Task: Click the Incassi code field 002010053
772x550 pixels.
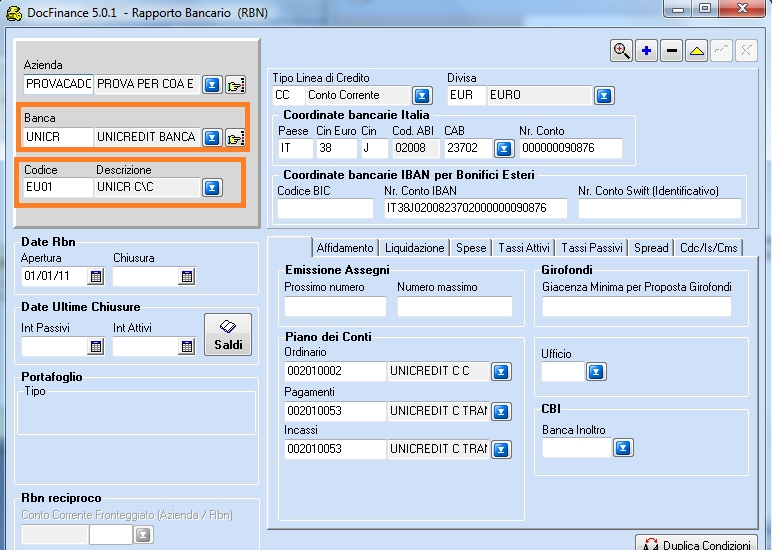Action: pyautogui.click(x=335, y=449)
